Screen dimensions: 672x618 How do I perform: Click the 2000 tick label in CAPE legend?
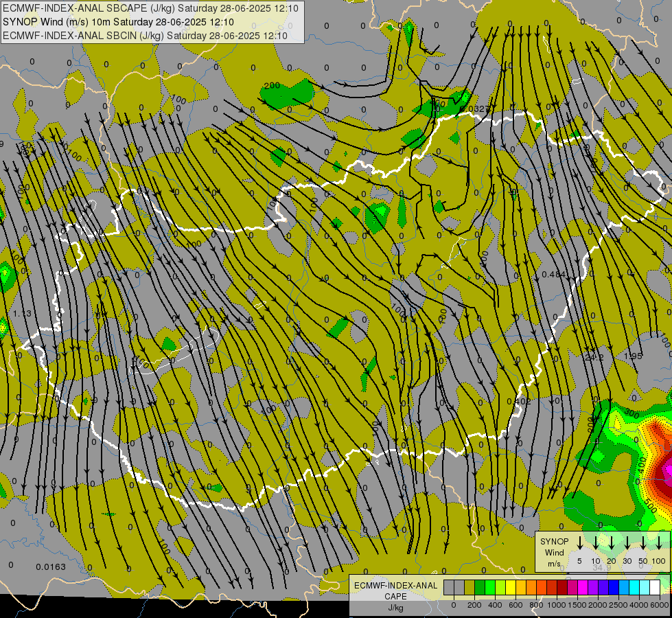tap(598, 605)
